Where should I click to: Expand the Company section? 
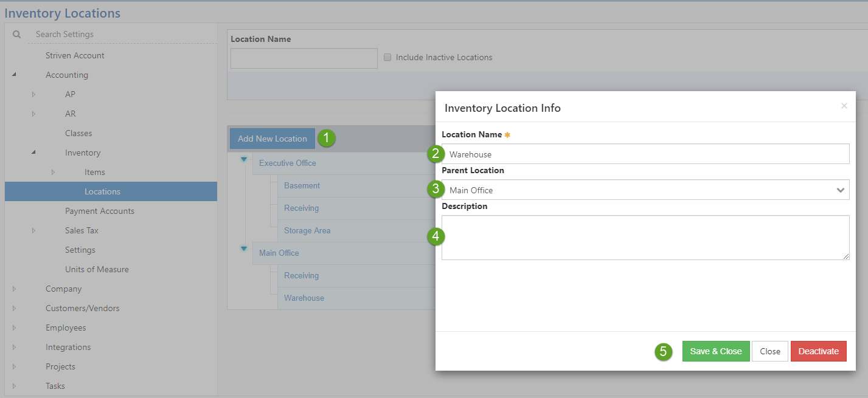15,289
